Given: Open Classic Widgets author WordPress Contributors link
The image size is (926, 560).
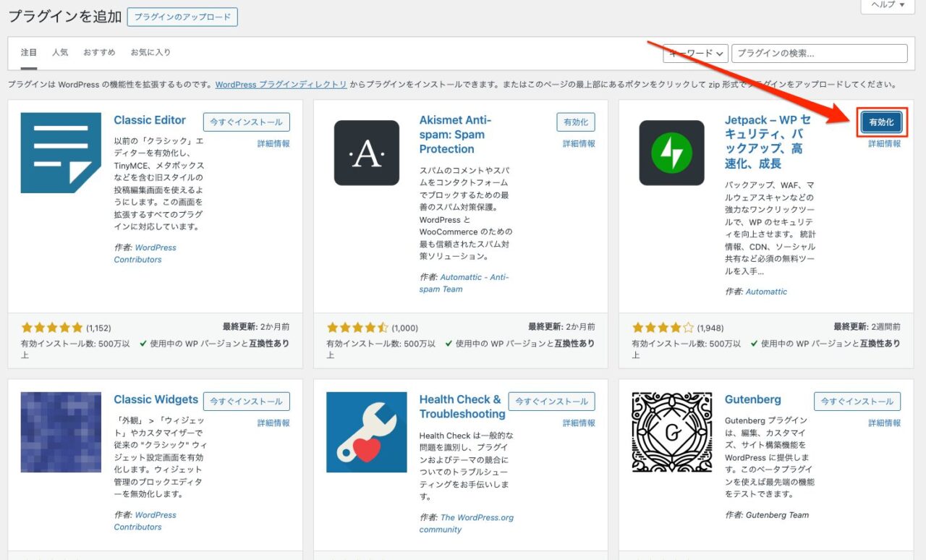Looking at the screenshot, I should coord(145,521).
